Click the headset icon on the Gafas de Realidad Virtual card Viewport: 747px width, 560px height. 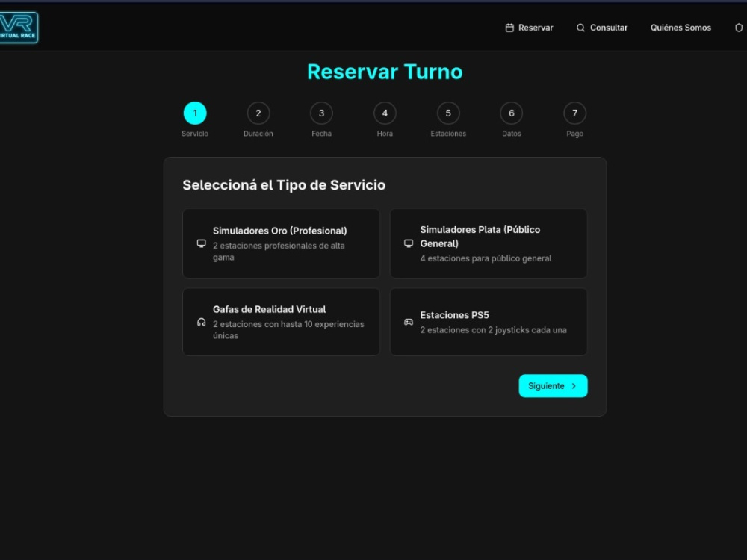pos(202,323)
